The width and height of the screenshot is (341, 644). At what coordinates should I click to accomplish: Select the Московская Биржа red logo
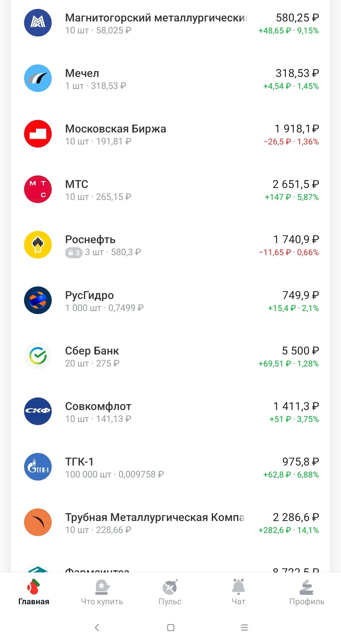(38, 134)
